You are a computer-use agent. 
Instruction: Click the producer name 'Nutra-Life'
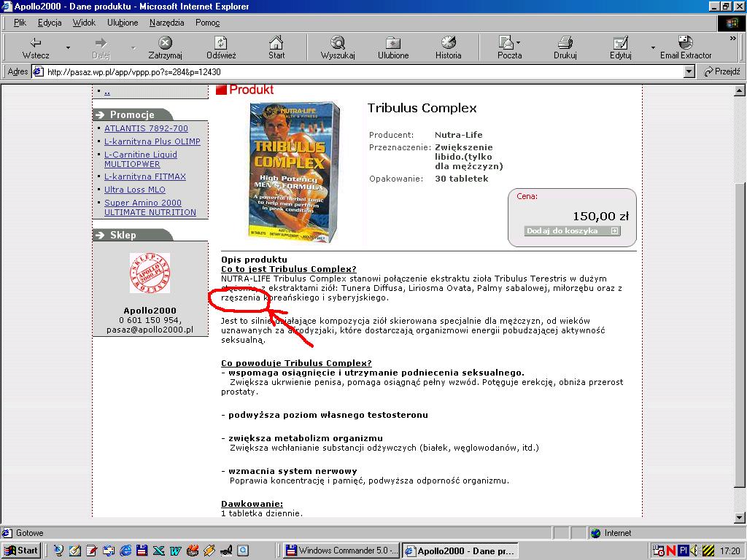click(458, 135)
